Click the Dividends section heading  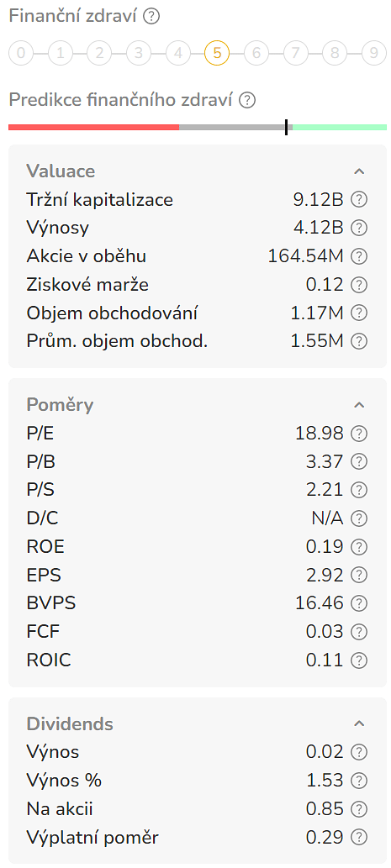pyautogui.click(x=70, y=723)
